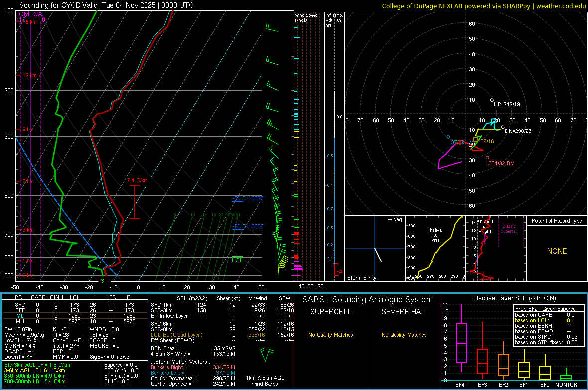The height and width of the screenshot is (390, 588).
Task: Click the Corfidi Upshear line
Action: (193, 384)
